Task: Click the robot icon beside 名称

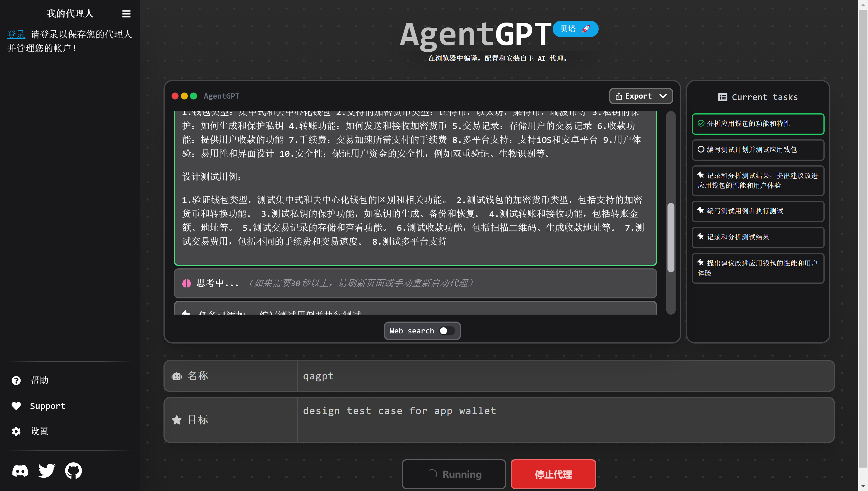Action: pos(177,376)
